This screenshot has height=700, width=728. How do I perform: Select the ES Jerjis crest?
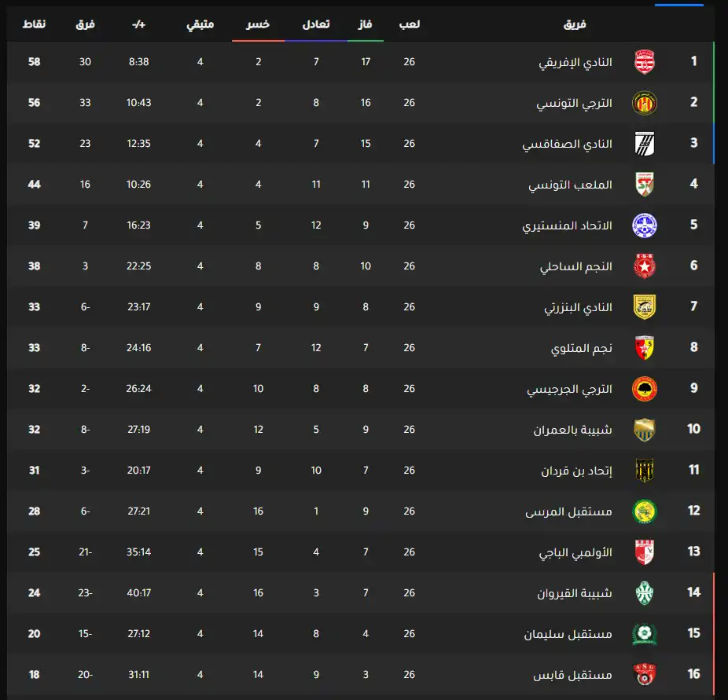coord(644,388)
